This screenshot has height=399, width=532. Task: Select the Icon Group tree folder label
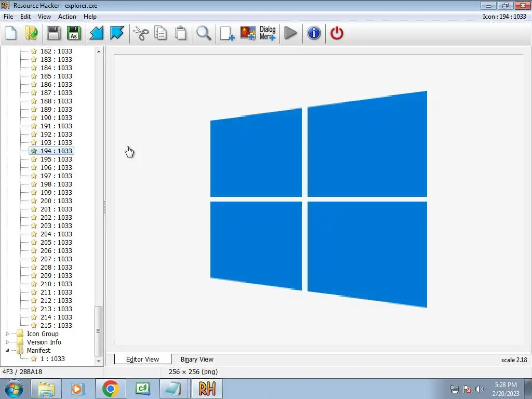[43, 334]
